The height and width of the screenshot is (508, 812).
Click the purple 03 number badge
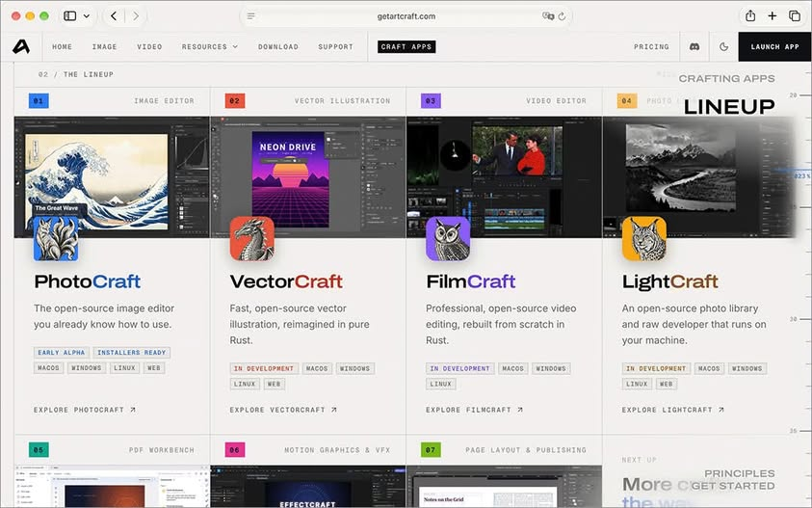pos(431,100)
